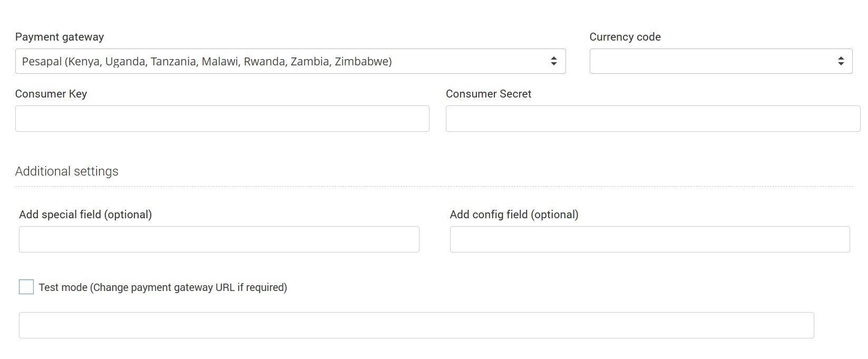This screenshot has height=359, width=868.
Task: Click the Consumer Key label
Action: pyautogui.click(x=51, y=94)
